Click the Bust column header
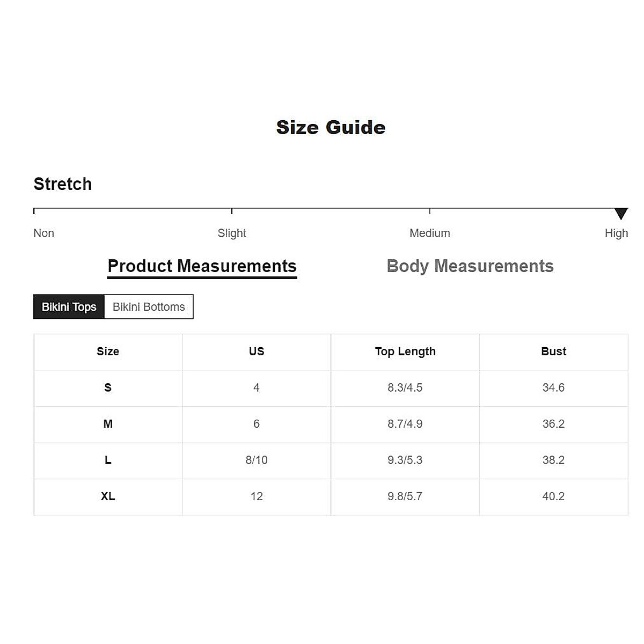The width and height of the screenshot is (644, 644). tap(553, 352)
